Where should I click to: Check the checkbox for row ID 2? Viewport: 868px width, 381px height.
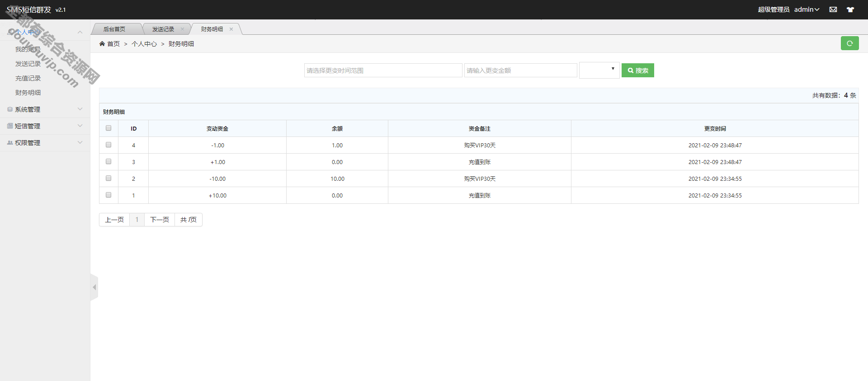click(x=108, y=178)
